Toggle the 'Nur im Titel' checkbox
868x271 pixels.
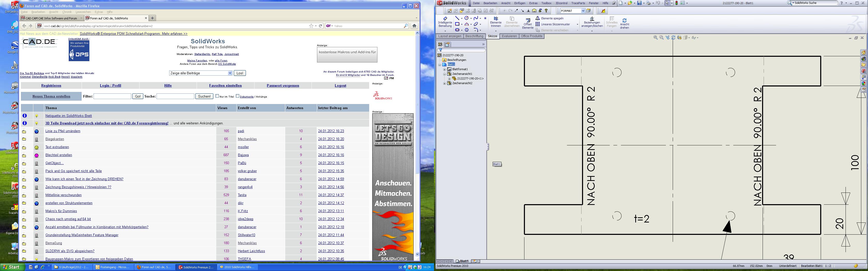coord(217,96)
